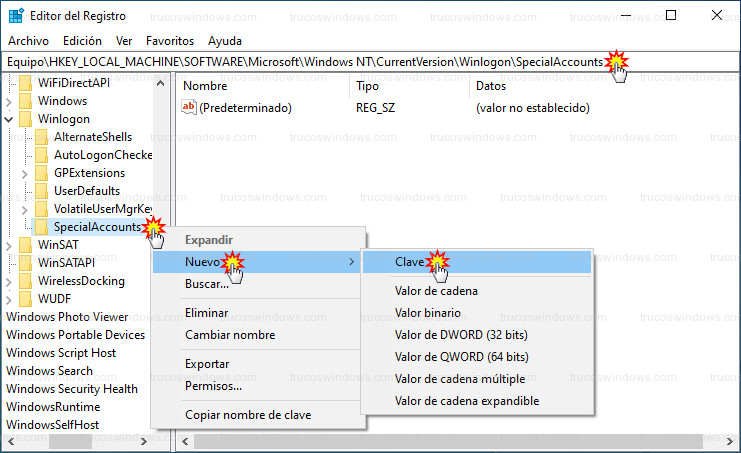Viewport: 741px width, 453px height.
Task: Open the Ver menu
Action: click(124, 41)
